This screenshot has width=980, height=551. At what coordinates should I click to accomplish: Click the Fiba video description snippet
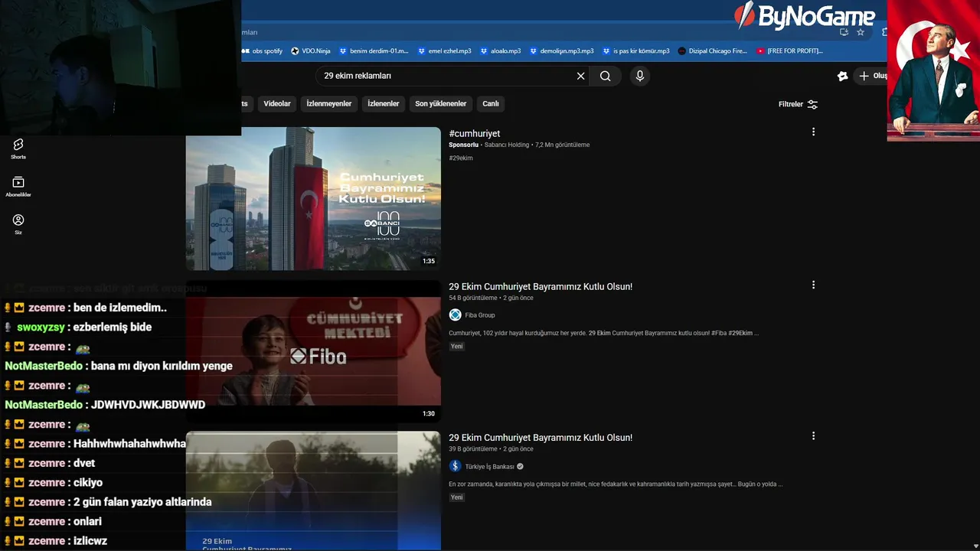[x=604, y=334]
